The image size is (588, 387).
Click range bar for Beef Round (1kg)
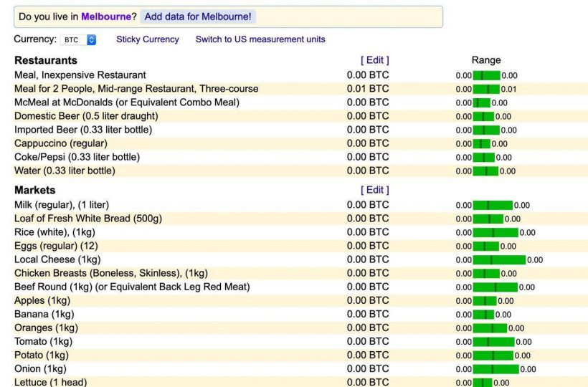(x=495, y=287)
